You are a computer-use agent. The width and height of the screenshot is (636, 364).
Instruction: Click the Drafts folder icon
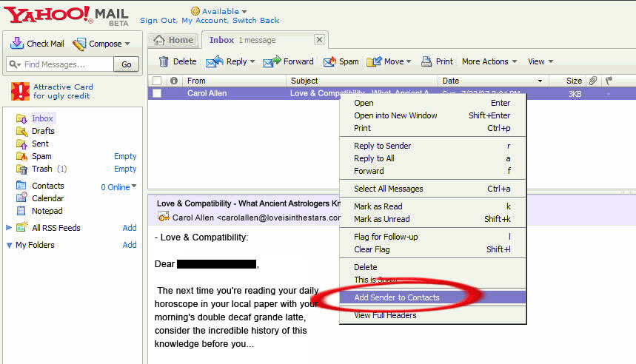tap(21, 131)
